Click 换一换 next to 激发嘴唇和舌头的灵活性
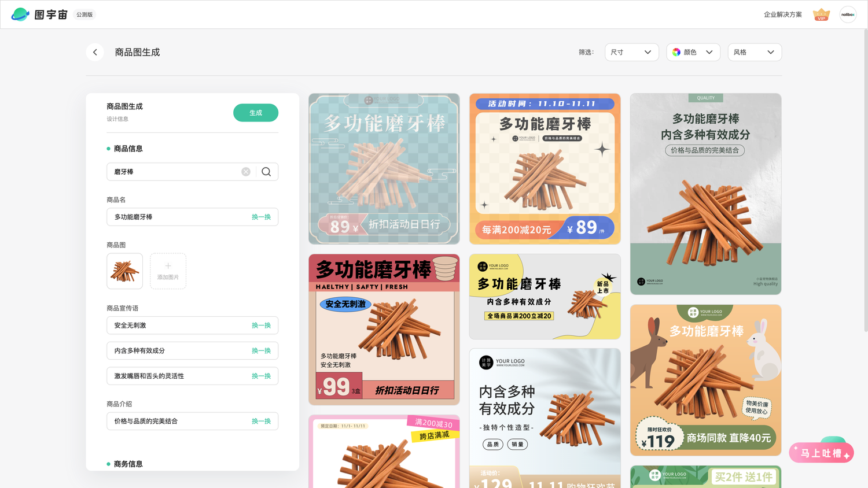The height and width of the screenshot is (488, 868). (x=261, y=376)
